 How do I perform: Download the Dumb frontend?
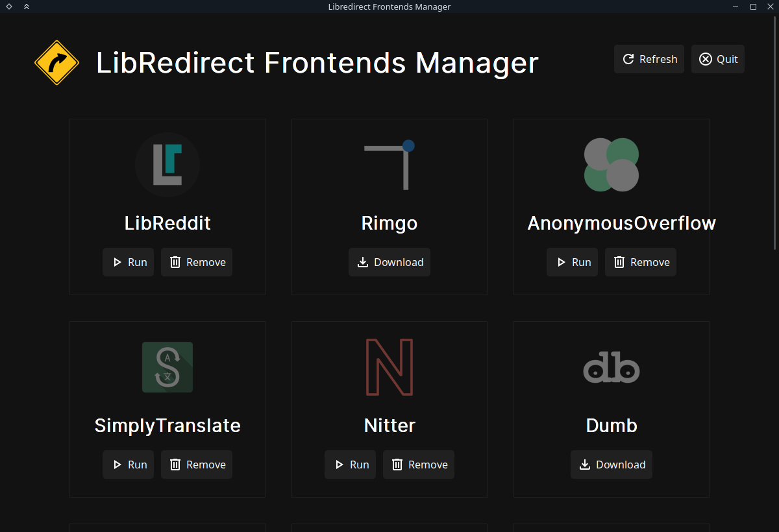(612, 465)
